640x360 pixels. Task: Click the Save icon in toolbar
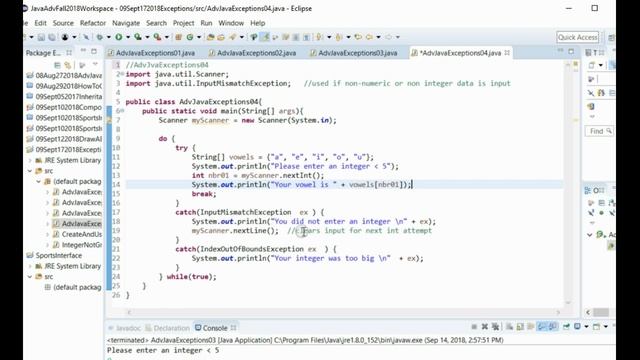pos(41,37)
